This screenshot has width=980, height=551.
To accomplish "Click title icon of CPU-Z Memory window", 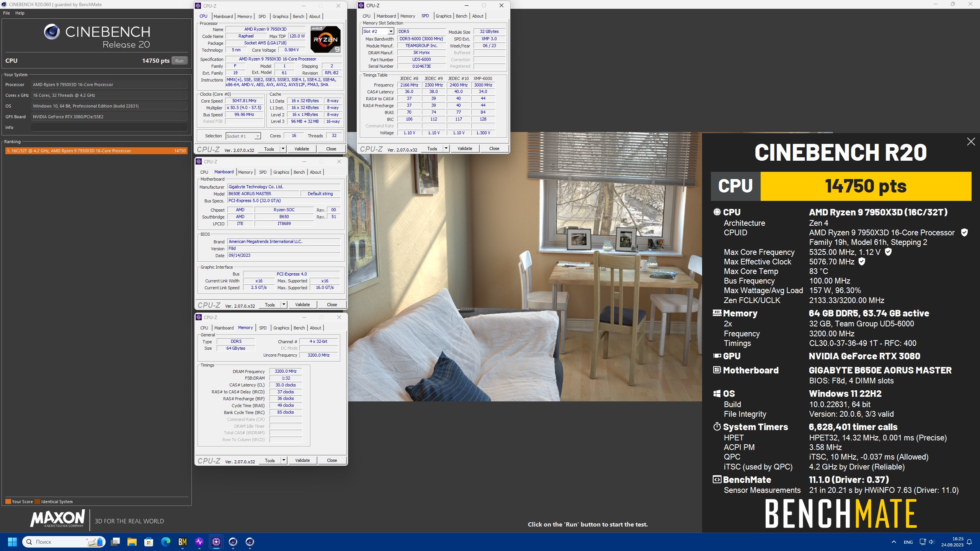I will coord(199,317).
